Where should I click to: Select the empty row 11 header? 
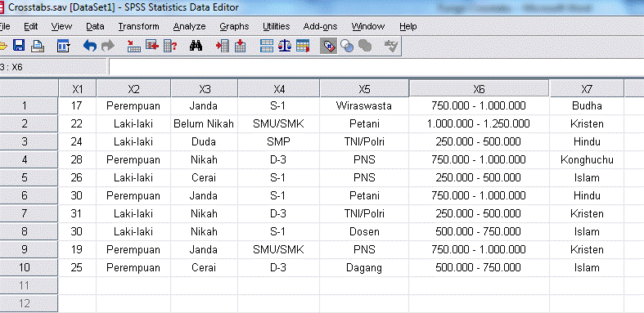[29, 285]
